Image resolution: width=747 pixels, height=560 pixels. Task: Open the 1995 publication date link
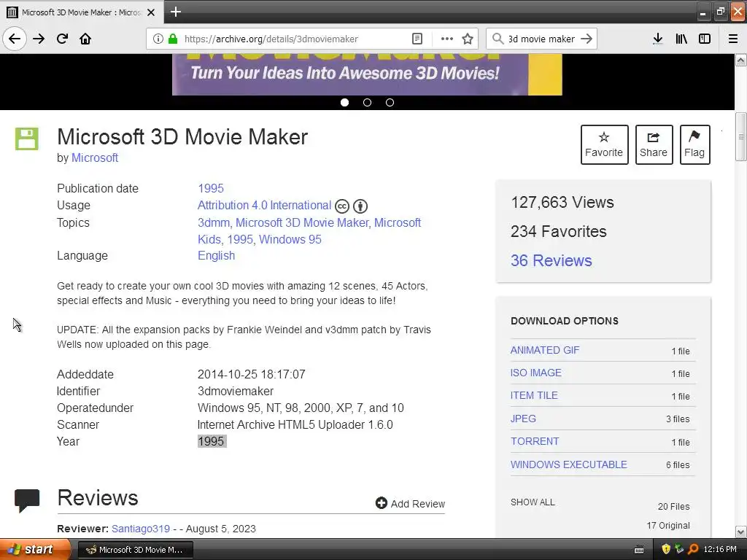click(211, 188)
